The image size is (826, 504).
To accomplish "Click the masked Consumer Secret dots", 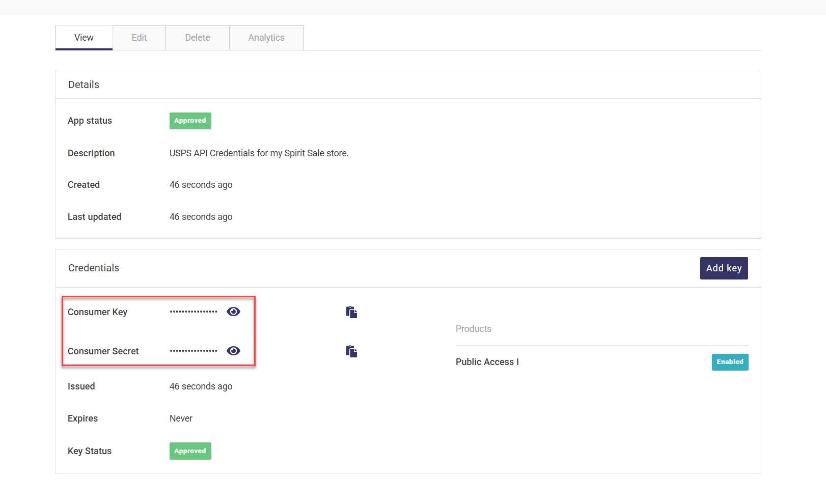I will [194, 351].
